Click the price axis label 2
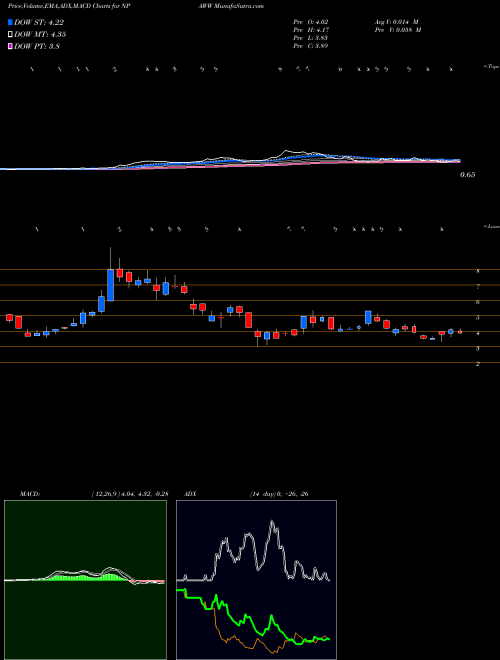Screen dimensions: 500x660 [x=478, y=364]
